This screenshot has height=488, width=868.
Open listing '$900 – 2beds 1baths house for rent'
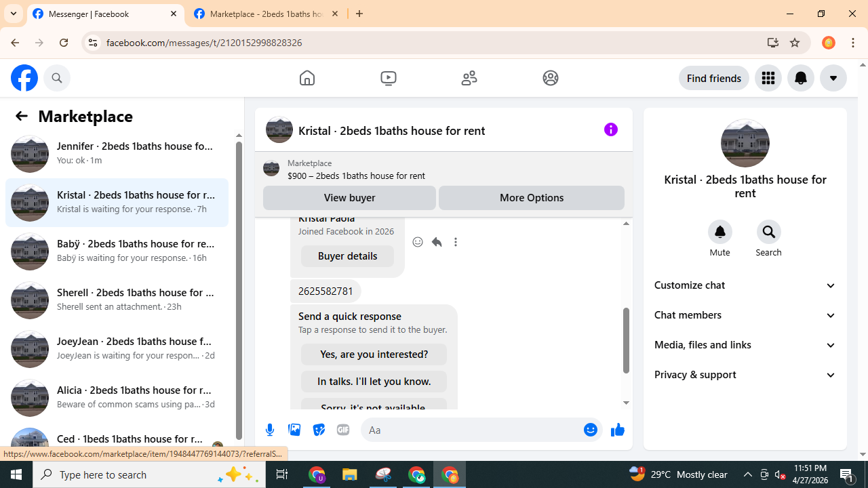point(356,176)
